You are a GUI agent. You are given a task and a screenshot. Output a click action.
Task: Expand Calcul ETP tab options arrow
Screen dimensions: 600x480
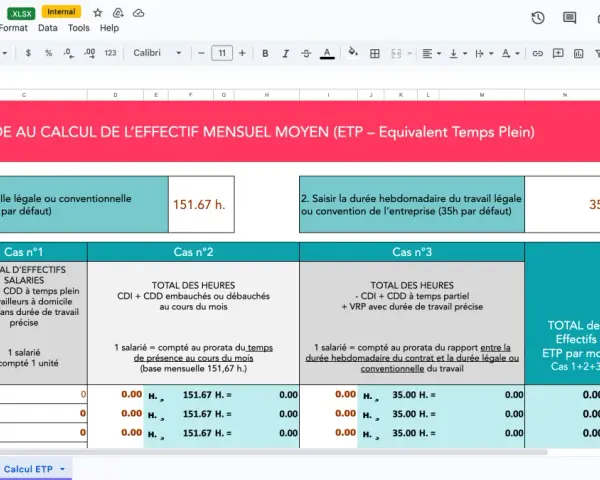[x=62, y=469]
